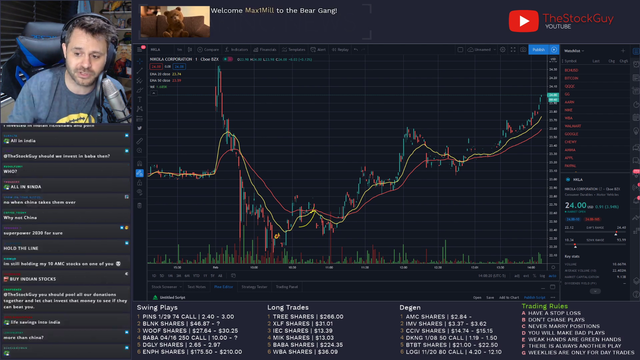Image resolution: width=640 pixels, height=360 pixels.
Task: Switch to the Text Notes tab
Action: [x=196, y=287]
